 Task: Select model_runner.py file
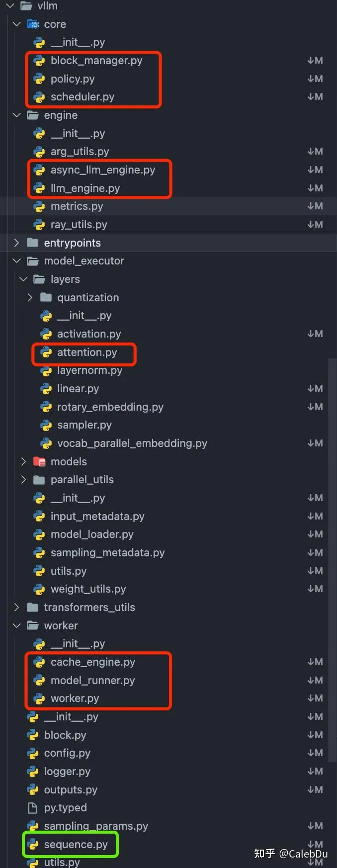tap(93, 681)
